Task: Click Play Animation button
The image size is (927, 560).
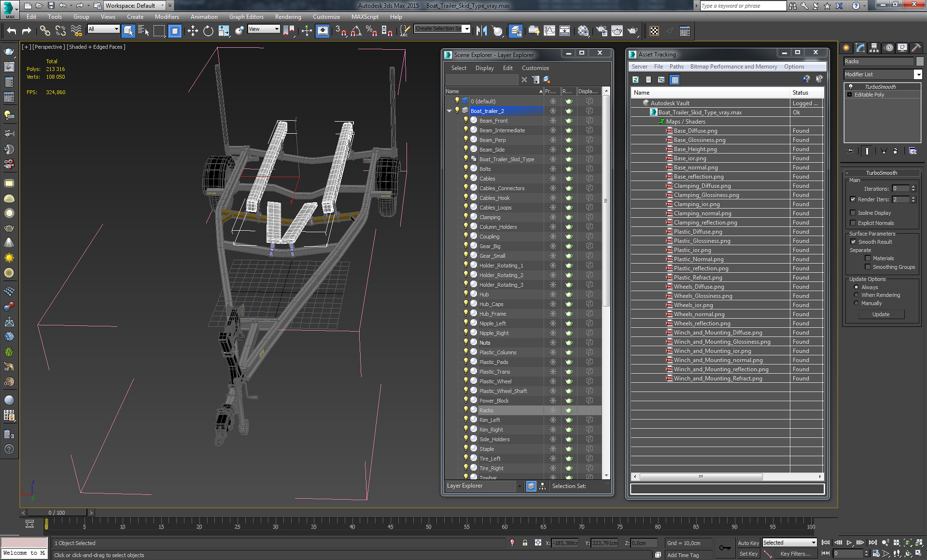Action: point(849,543)
